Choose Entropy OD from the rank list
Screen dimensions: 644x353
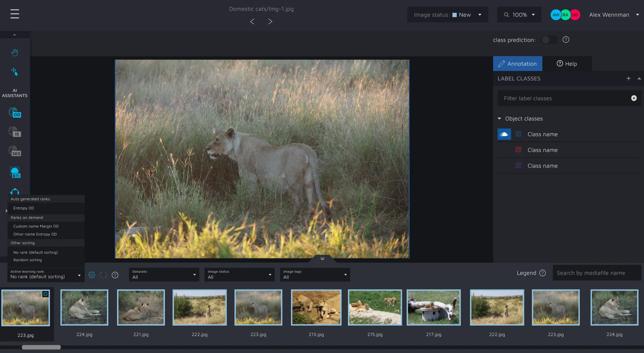[24, 208]
